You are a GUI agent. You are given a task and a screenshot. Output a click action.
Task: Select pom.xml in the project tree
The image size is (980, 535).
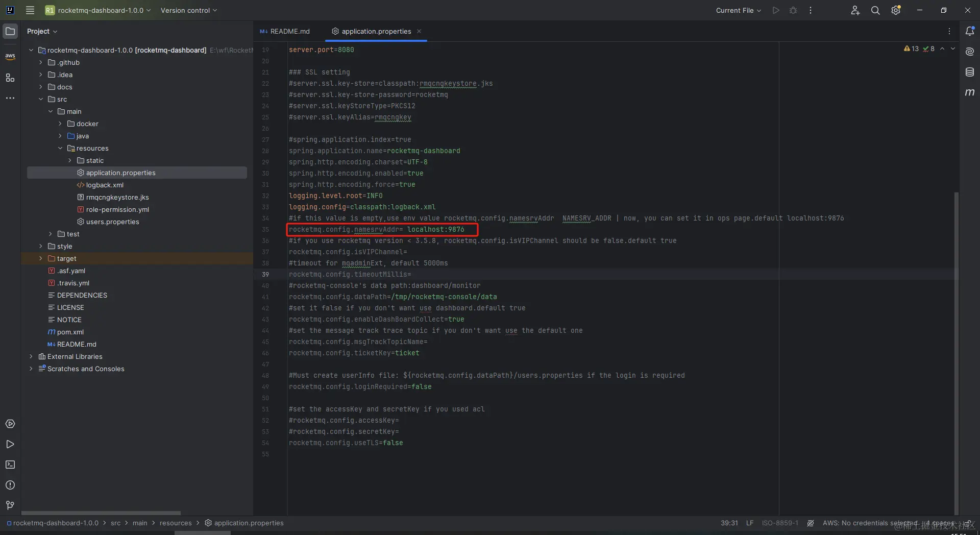coord(70,332)
